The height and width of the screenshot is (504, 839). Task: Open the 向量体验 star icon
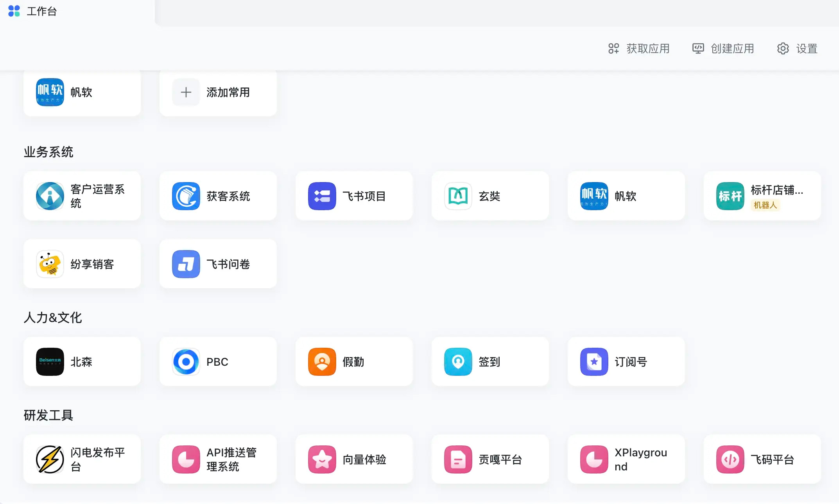click(x=322, y=459)
